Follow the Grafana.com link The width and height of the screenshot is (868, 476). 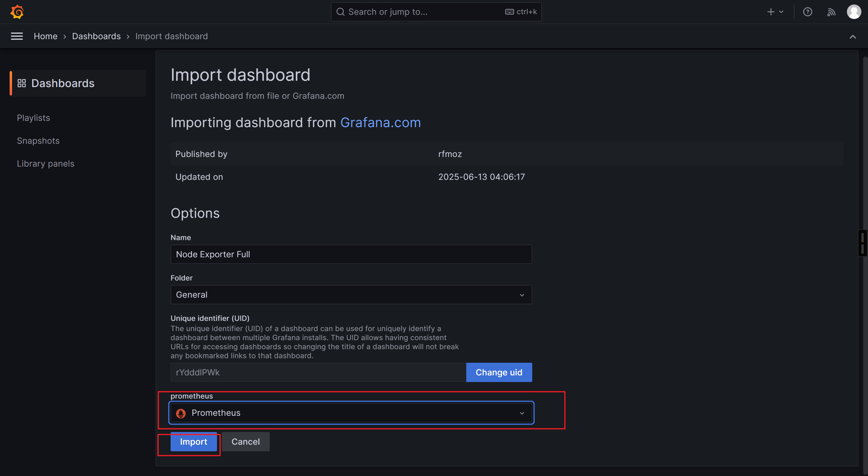(x=380, y=123)
